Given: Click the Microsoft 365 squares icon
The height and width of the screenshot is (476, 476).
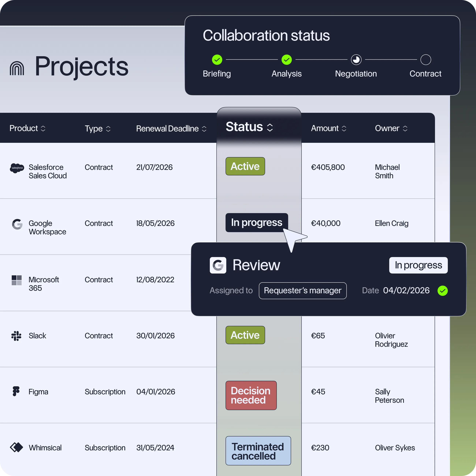Looking at the screenshot, I should (x=17, y=280).
